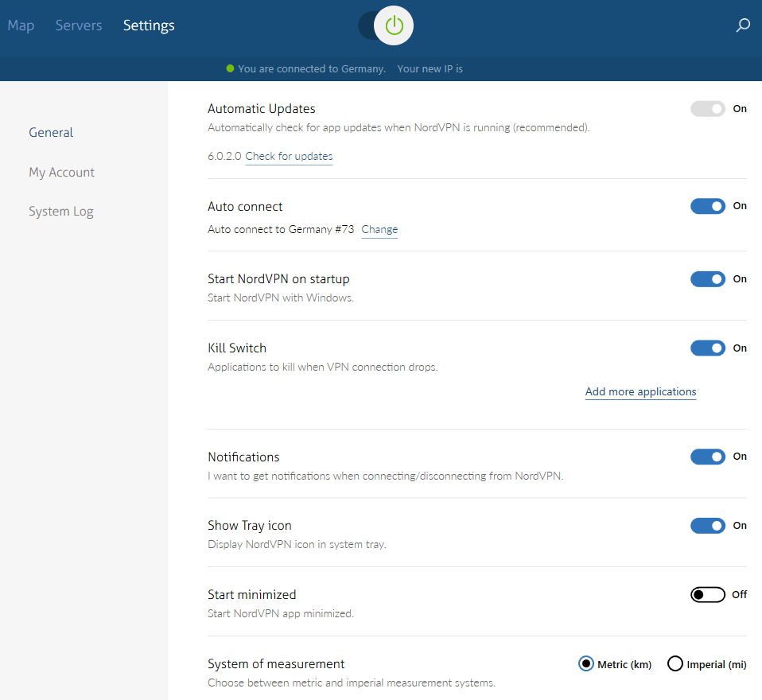Select the Settings tab

pyautogui.click(x=149, y=25)
